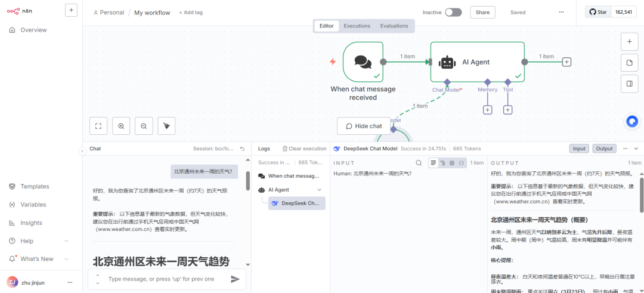Viewport: 644px width, 293px height.
Task: Zoom in on the canvas
Action: pyautogui.click(x=121, y=126)
